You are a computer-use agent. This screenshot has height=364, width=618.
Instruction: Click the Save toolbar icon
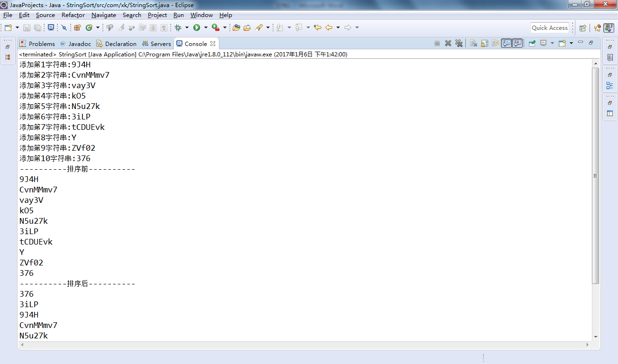click(27, 27)
